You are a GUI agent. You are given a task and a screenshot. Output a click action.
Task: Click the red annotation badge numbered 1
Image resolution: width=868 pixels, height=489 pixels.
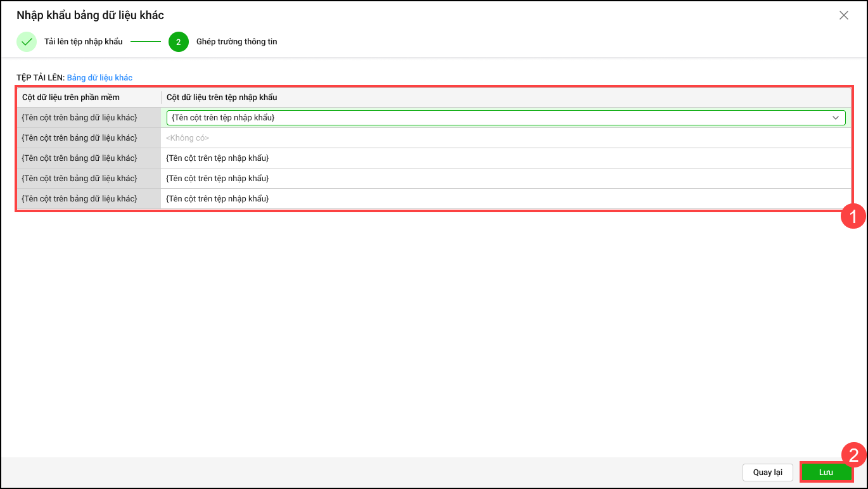point(853,217)
